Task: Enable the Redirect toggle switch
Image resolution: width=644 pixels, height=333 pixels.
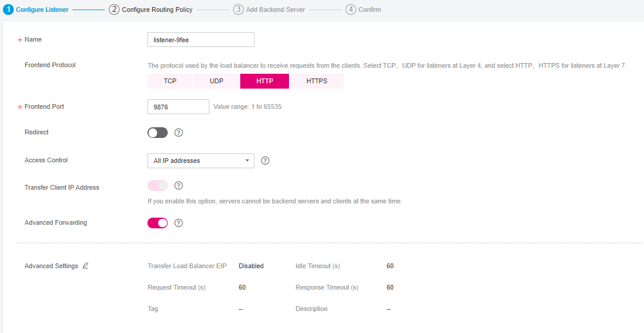Action: click(158, 133)
